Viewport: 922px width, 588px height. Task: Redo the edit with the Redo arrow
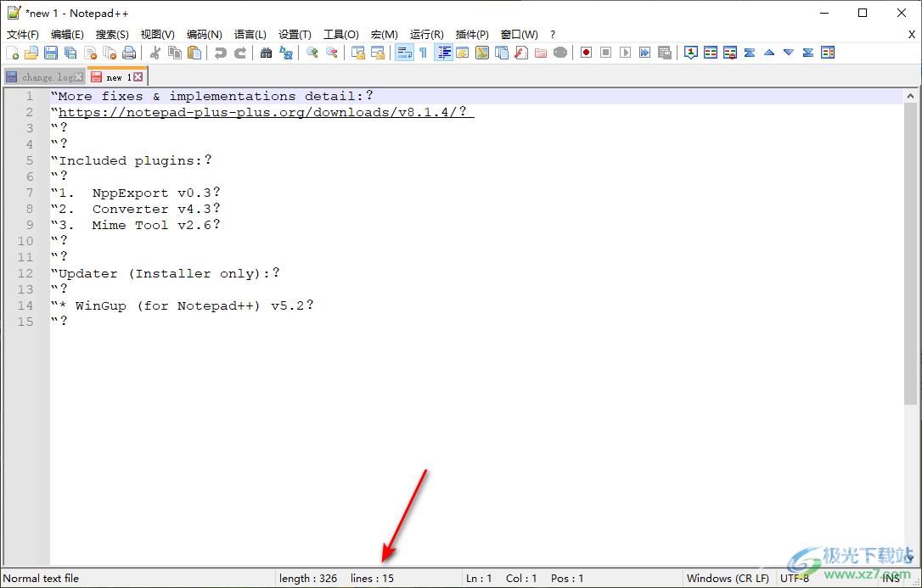pos(240,53)
